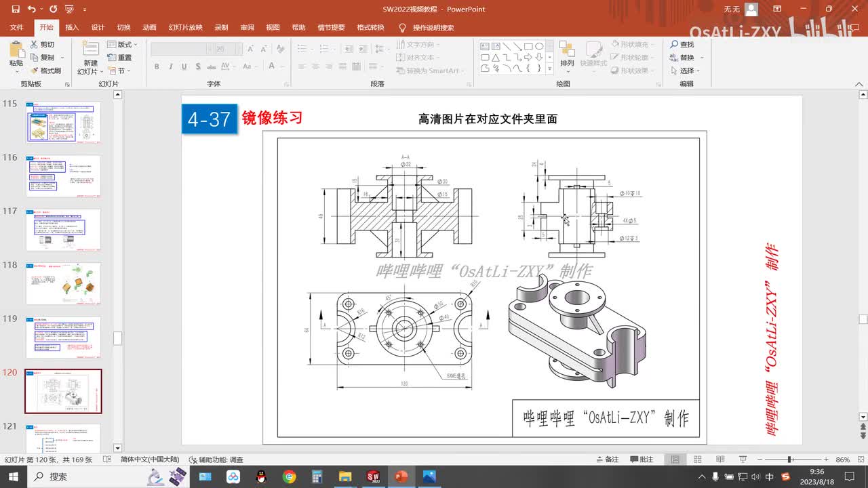This screenshot has height=488, width=868.
Task: Open the File (文件) tab
Action: click(17, 28)
